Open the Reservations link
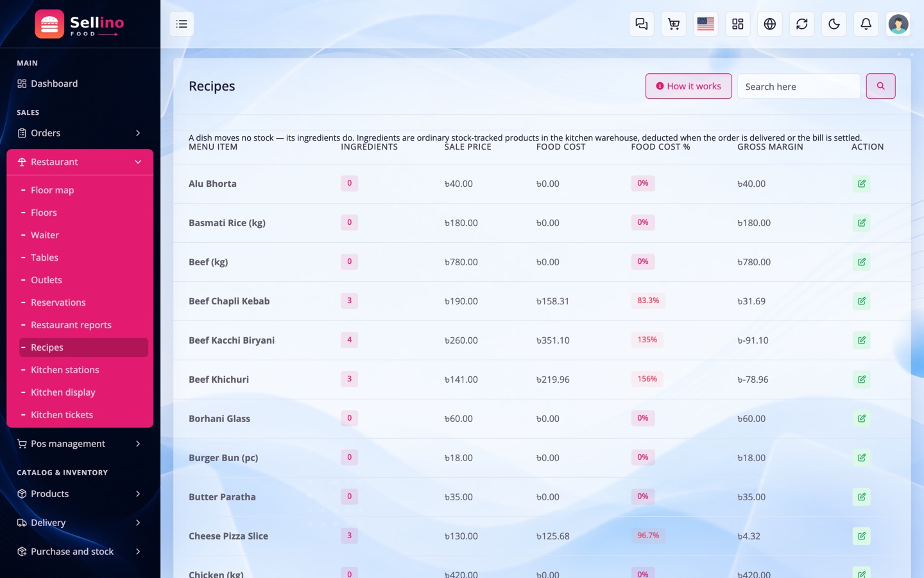Viewport: 924px width, 578px height. (x=83, y=302)
